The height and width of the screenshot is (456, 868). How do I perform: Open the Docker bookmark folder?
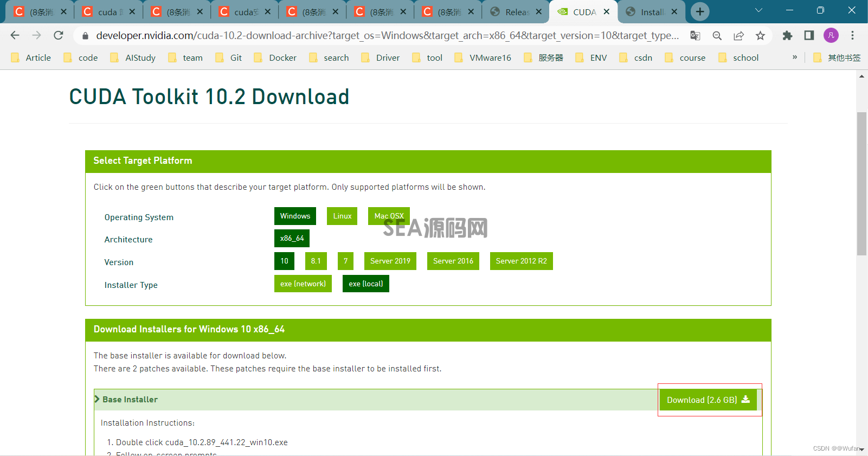pos(275,57)
